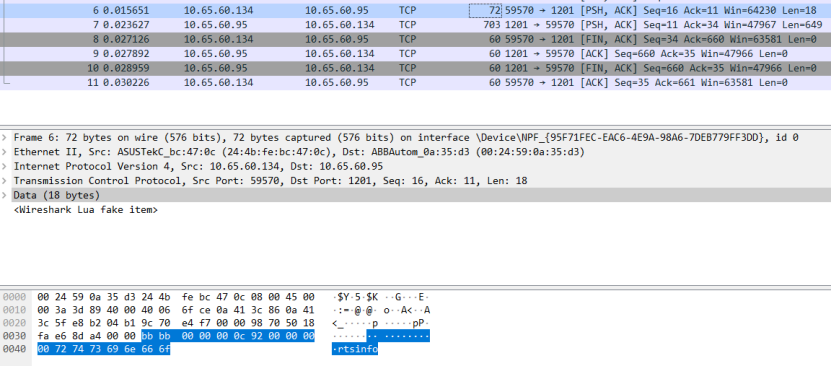Select packet 9 ACK row
The width and height of the screenshot is (831, 366).
(x=416, y=53)
